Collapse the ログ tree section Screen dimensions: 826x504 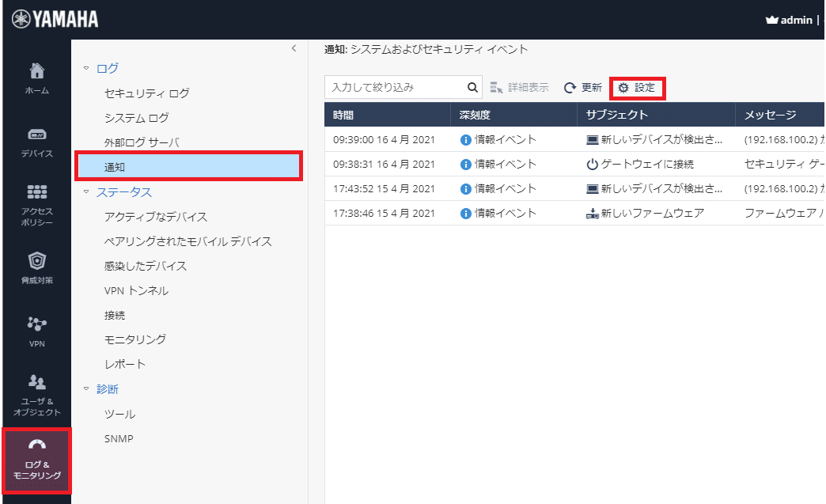click(86, 69)
